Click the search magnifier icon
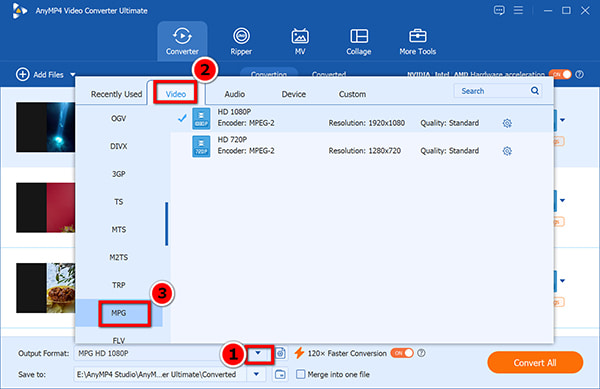Screen dimensions: 600x389 click(x=535, y=91)
